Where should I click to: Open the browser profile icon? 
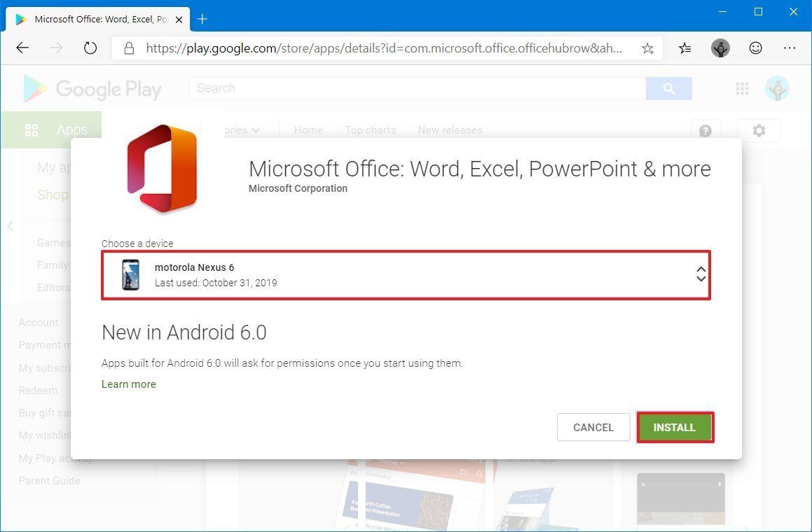coord(720,48)
